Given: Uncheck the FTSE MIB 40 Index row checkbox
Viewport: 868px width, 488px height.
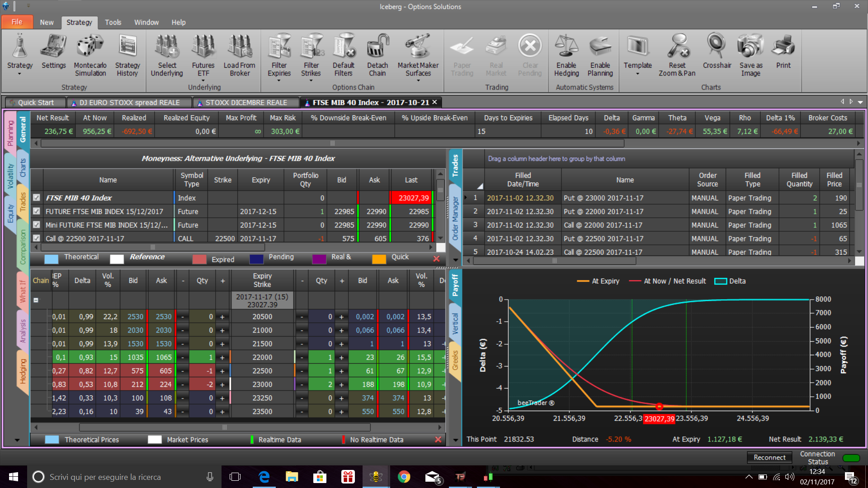Looking at the screenshot, I should click(37, 197).
